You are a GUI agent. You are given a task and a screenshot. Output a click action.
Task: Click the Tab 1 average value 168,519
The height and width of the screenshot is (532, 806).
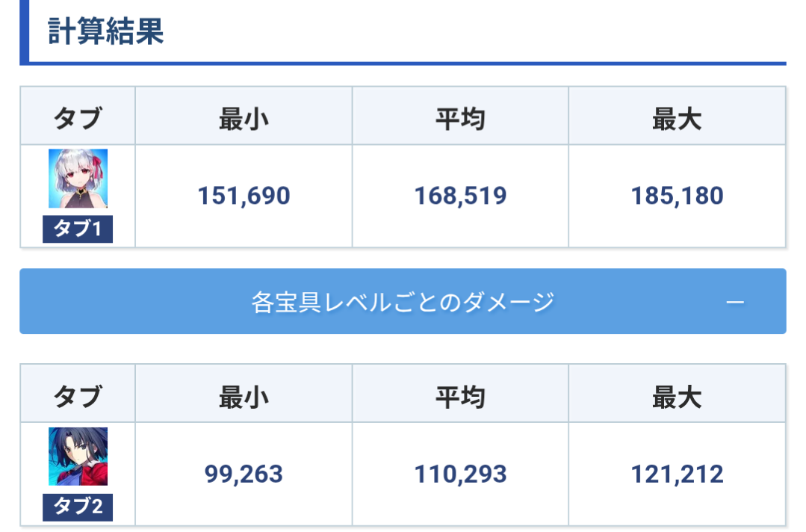coord(461,196)
